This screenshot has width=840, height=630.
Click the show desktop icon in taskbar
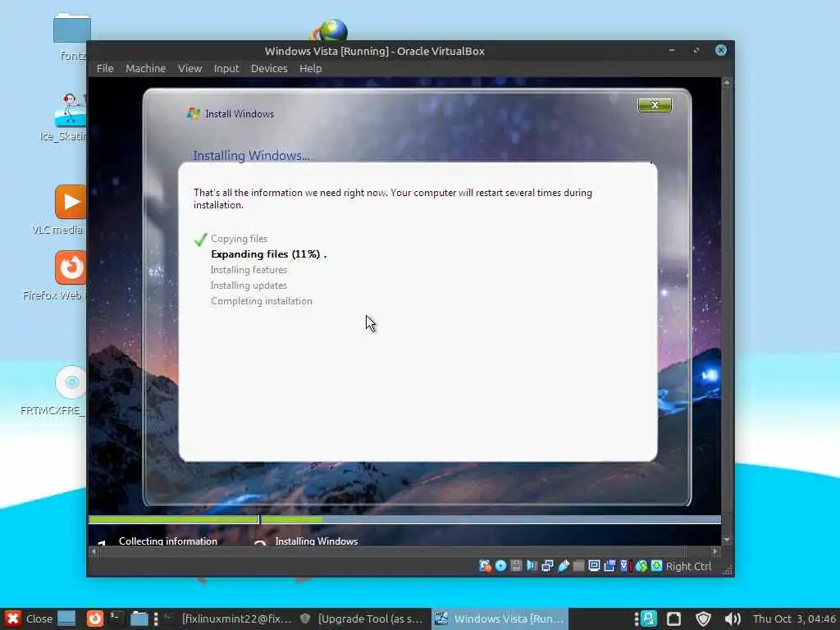pyautogui.click(x=66, y=619)
